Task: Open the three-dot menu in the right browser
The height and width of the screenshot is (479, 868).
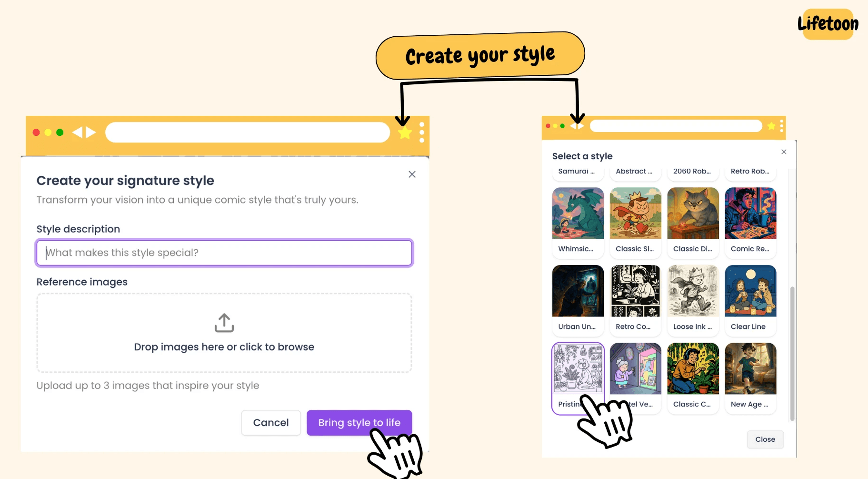Action: click(x=781, y=126)
